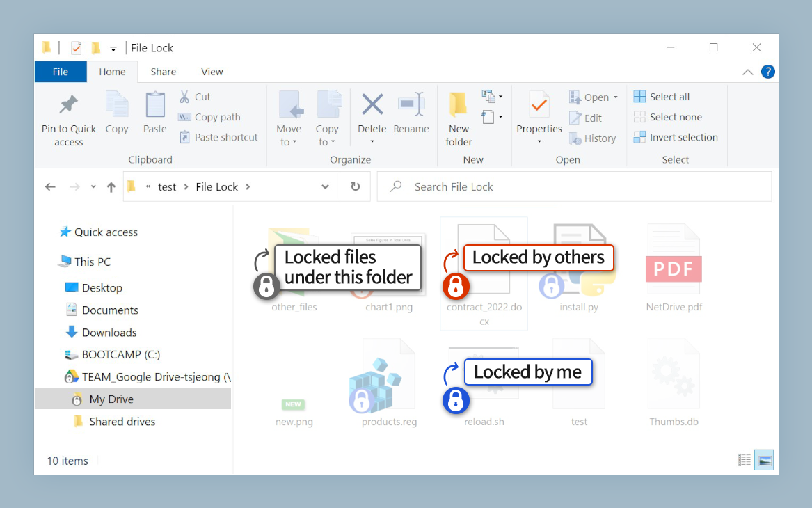Click the Delete icon in the ribbon
This screenshot has height=508, width=812.
coord(372,106)
